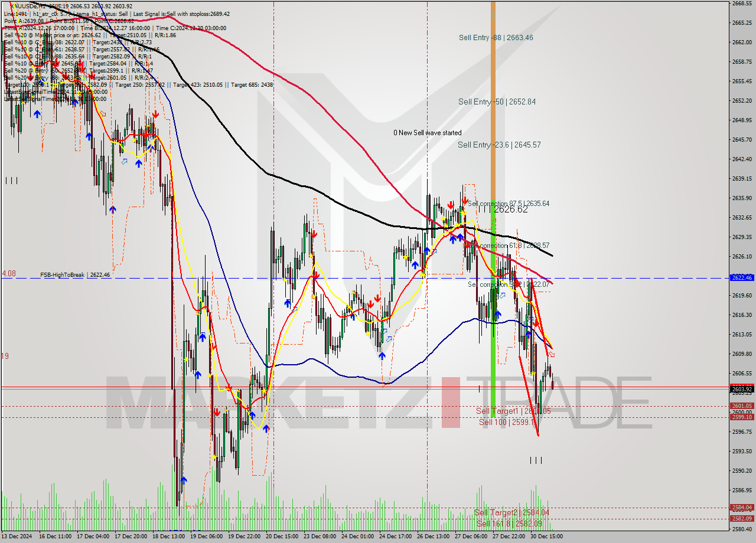
Task: Select the '26 Dec 13:00' time label
Action: (433, 537)
